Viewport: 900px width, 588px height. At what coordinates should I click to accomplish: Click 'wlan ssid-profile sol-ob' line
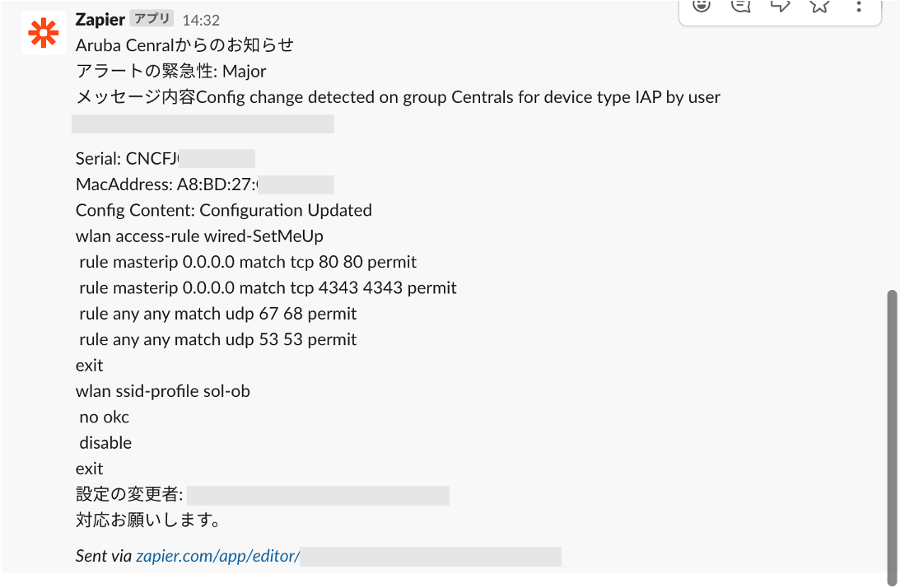coord(162,391)
